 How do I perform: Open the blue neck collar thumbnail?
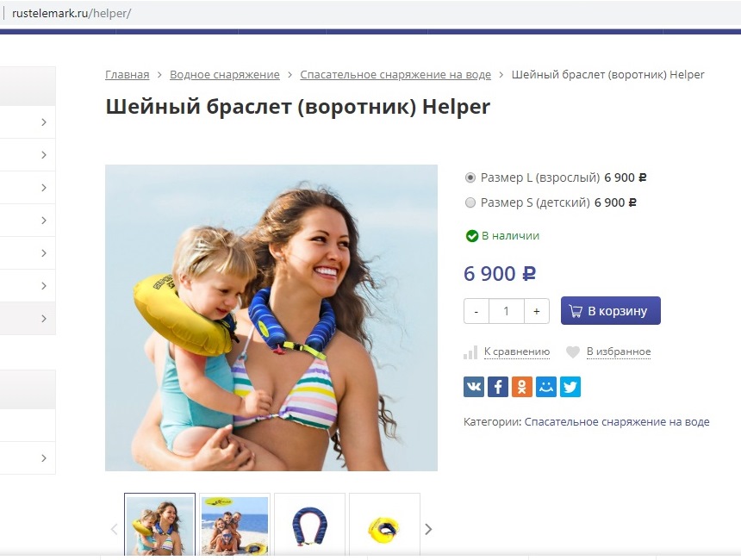309,525
